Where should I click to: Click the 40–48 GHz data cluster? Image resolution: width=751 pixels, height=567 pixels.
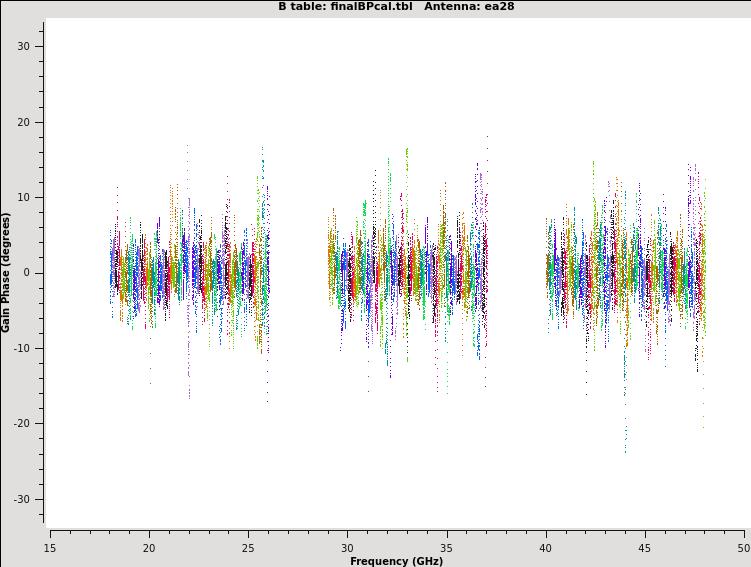(626, 273)
